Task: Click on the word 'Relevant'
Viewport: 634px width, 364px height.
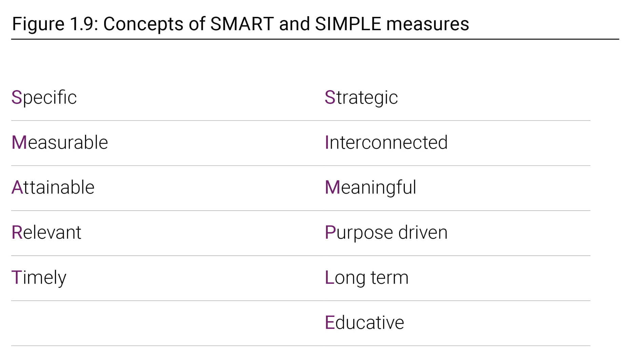Action: pos(46,232)
